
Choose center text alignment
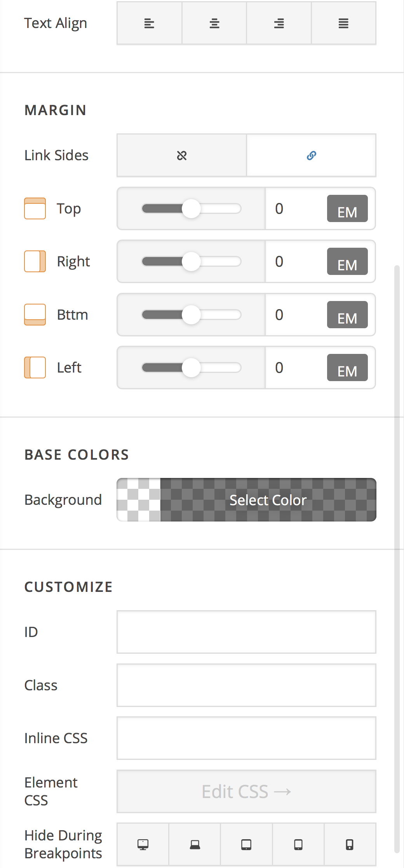214,23
